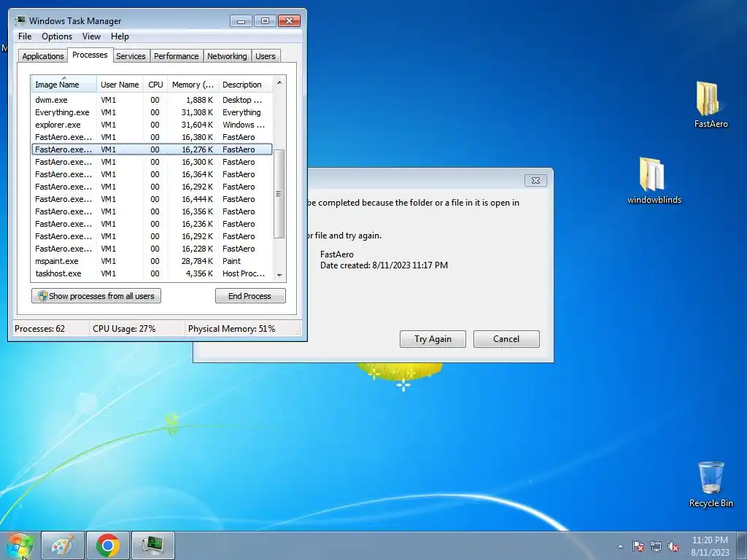Select FastAero process using 16,380 K
Screen dimensions: 747x560
(152, 137)
